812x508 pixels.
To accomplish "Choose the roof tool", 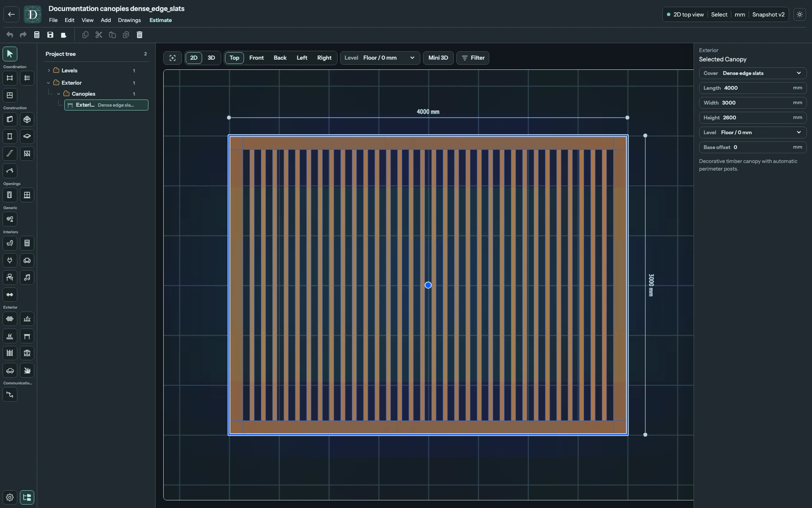I will (10, 171).
